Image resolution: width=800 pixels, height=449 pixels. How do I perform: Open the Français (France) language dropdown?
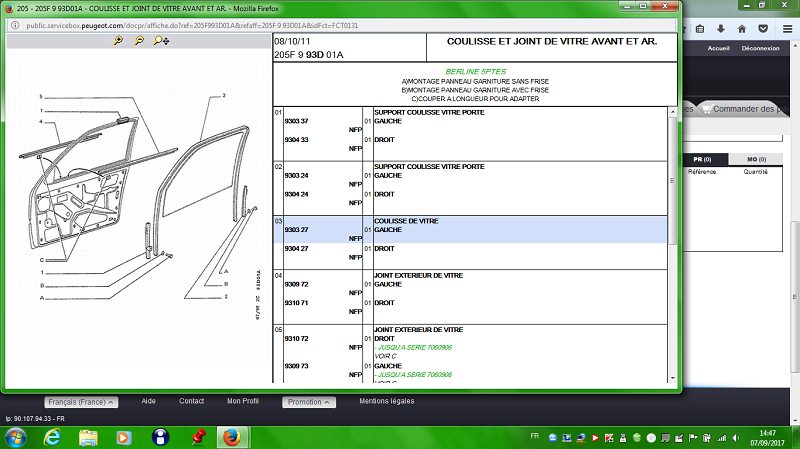81,402
